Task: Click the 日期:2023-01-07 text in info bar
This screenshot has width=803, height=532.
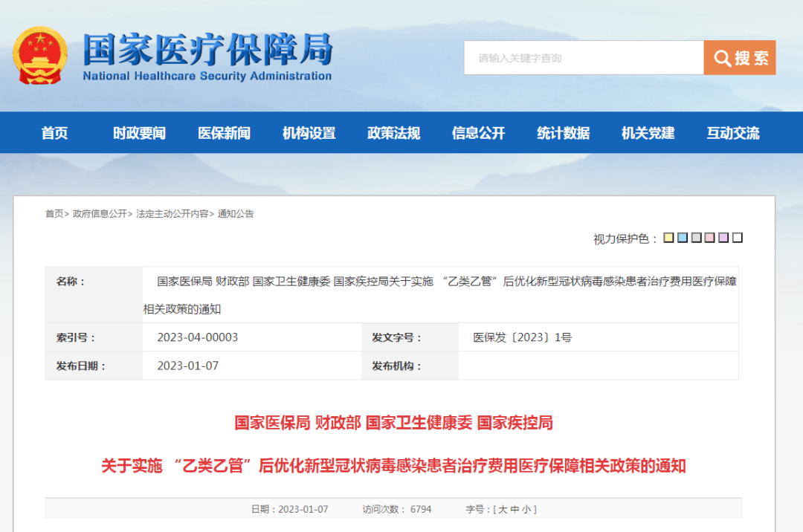Action: 289,510
